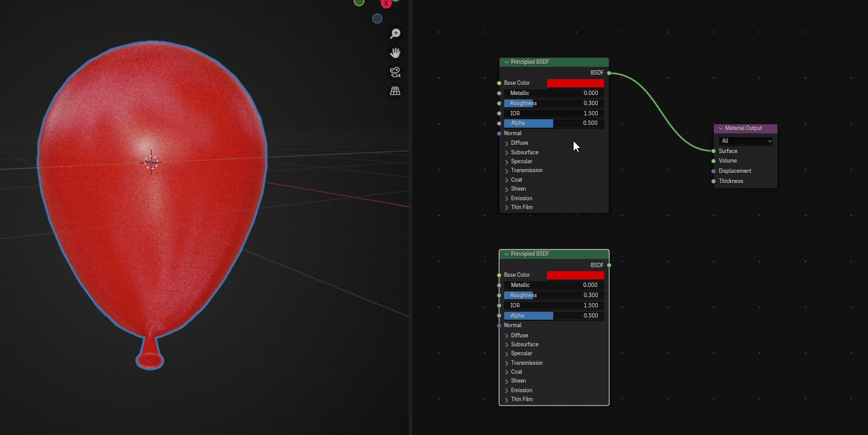The height and width of the screenshot is (435, 868).
Task: Click the Displacement socket on Material Output
Action: click(x=714, y=171)
